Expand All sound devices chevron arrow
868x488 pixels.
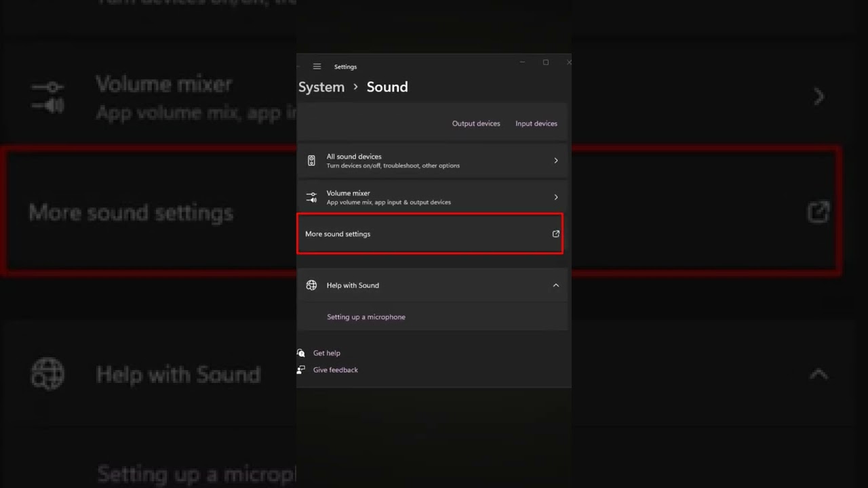(x=556, y=161)
